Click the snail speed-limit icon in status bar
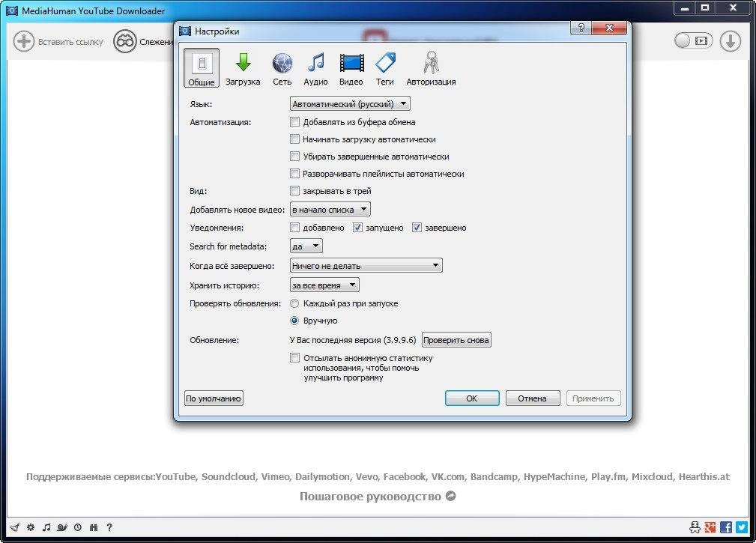756x543 pixels. pos(62,527)
